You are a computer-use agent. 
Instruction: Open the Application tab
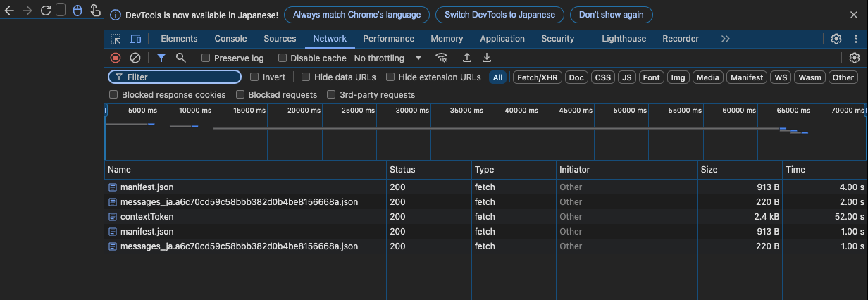pos(502,39)
